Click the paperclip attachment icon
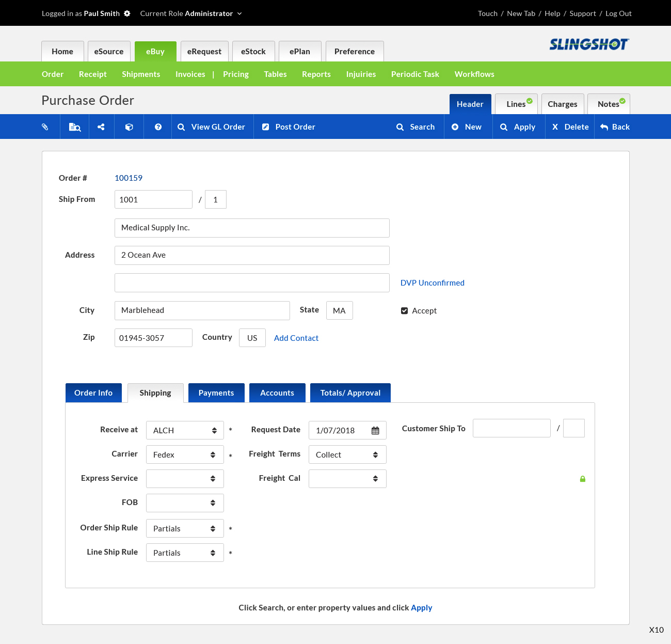 point(45,127)
